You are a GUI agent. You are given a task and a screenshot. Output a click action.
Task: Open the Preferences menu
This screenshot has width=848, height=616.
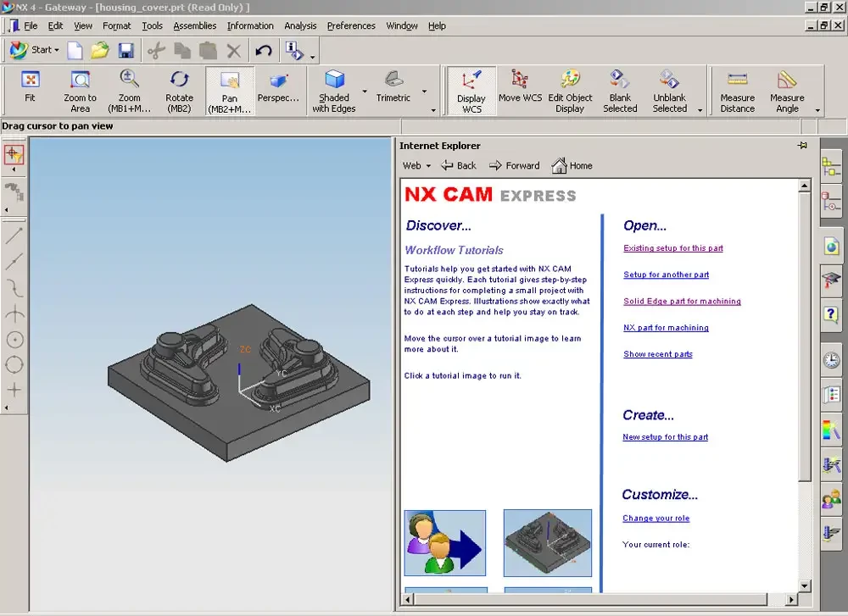click(350, 25)
